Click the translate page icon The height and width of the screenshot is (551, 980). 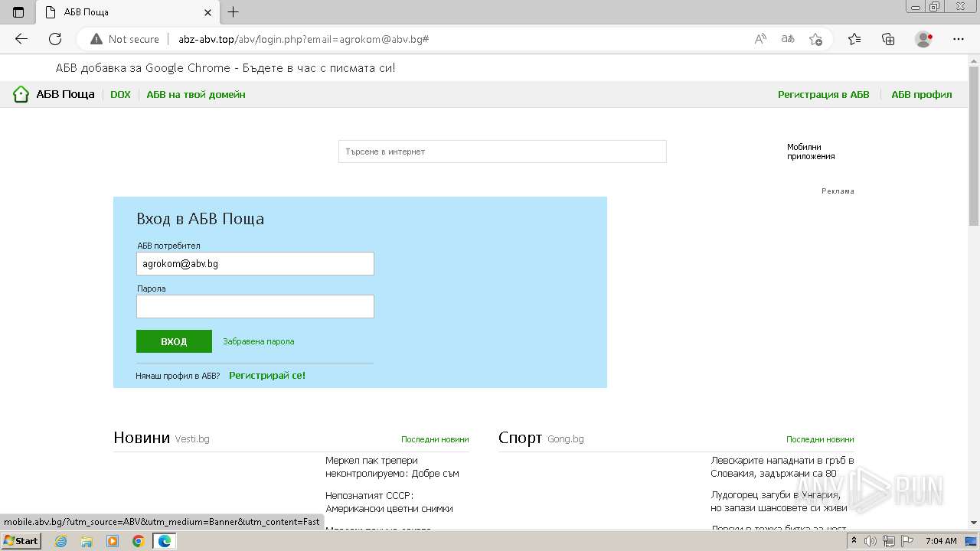(x=788, y=39)
